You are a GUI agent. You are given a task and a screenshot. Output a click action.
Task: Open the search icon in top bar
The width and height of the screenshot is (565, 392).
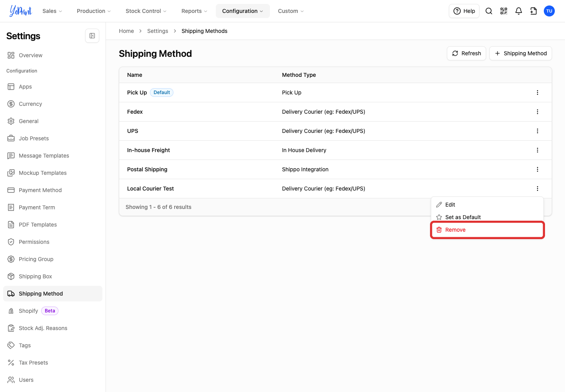coord(489,11)
